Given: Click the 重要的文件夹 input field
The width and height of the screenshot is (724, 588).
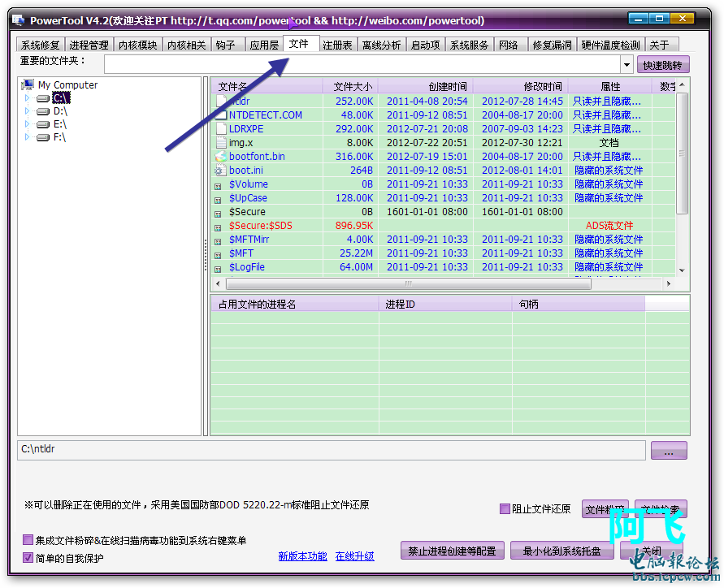Looking at the screenshot, I should click(362, 65).
